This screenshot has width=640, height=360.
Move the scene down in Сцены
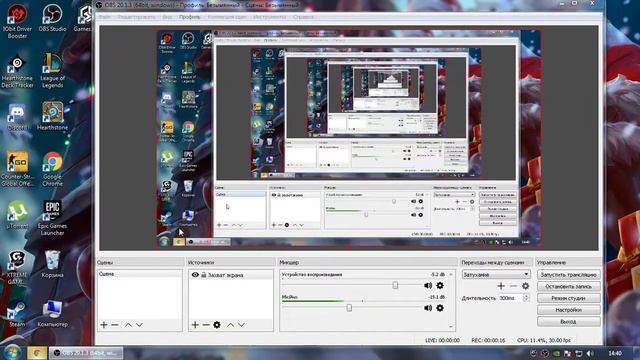139,325
